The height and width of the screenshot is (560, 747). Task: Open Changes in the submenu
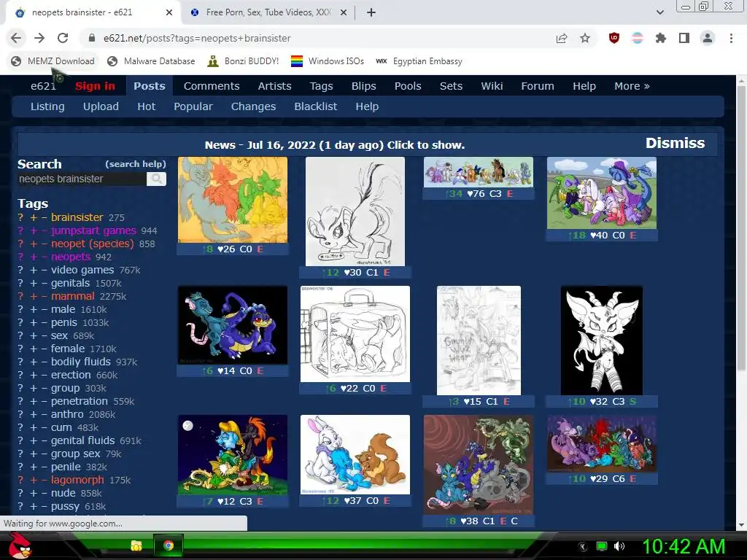coord(253,106)
